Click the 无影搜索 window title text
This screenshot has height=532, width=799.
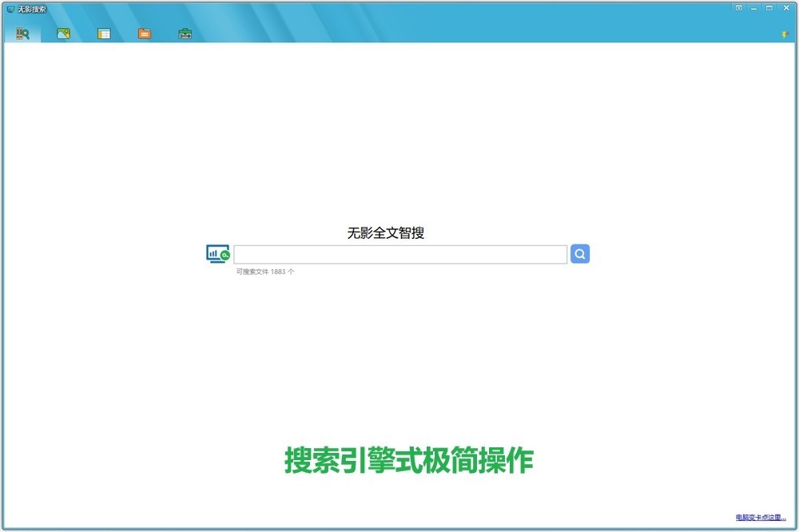tap(32, 9)
